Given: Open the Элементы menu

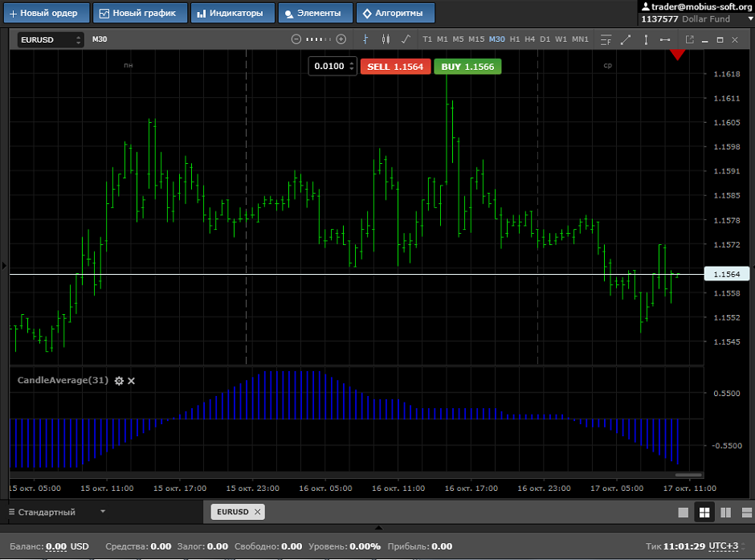Looking at the screenshot, I should [315, 13].
